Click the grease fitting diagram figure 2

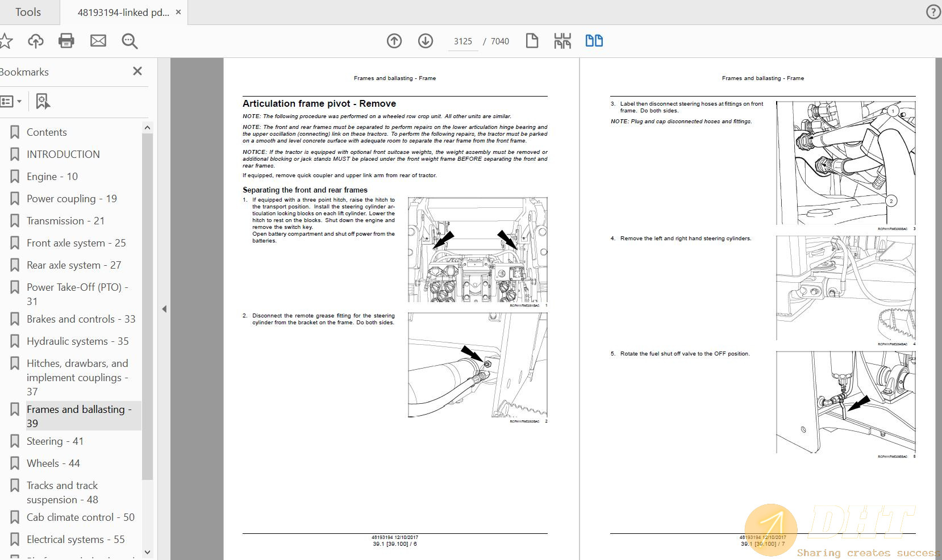(477, 365)
